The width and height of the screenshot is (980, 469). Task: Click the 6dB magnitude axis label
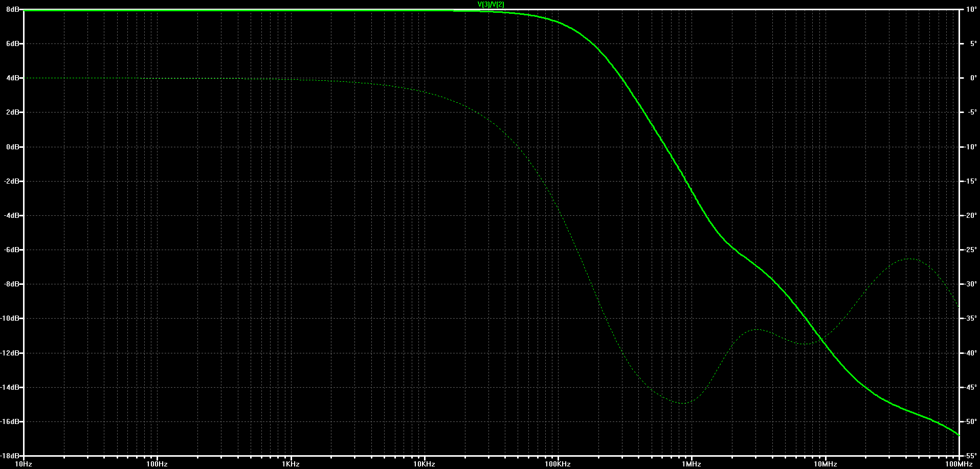13,44
